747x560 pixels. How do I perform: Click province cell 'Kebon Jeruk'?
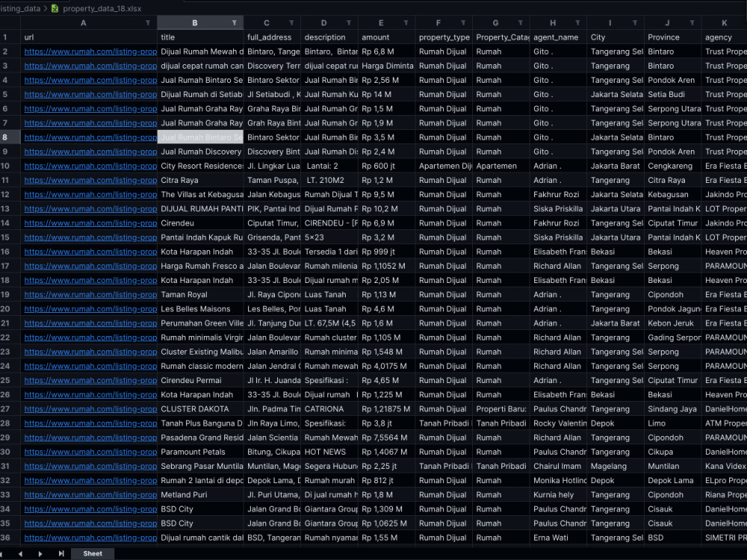click(672, 323)
